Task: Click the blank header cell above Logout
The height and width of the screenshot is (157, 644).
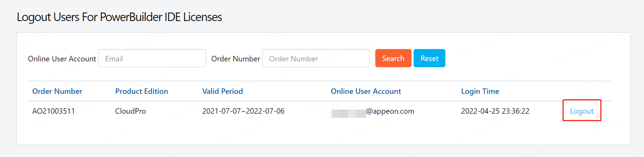Action: [582, 91]
